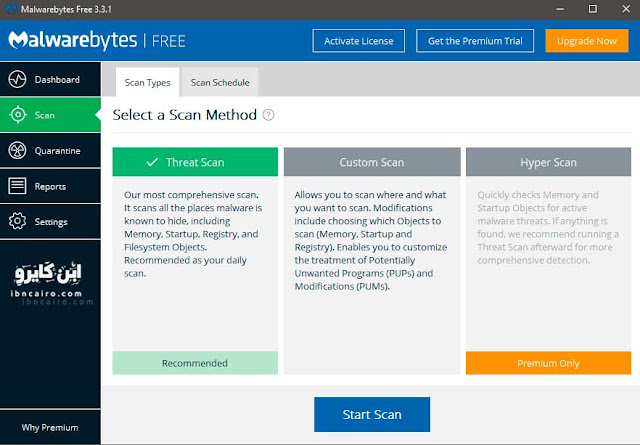This screenshot has height=445, width=640.
Task: Click the Premium Only label under Hyper Scan
Action: 548,363
